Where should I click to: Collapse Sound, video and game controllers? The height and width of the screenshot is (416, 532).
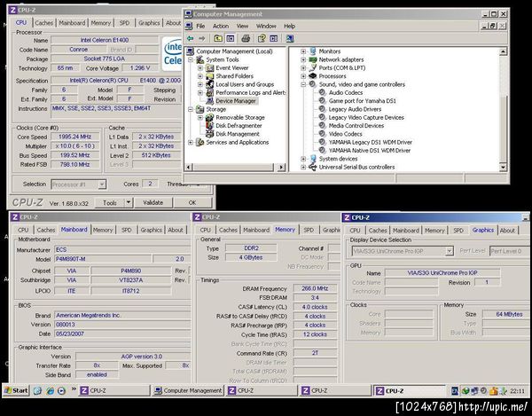[x=303, y=84]
